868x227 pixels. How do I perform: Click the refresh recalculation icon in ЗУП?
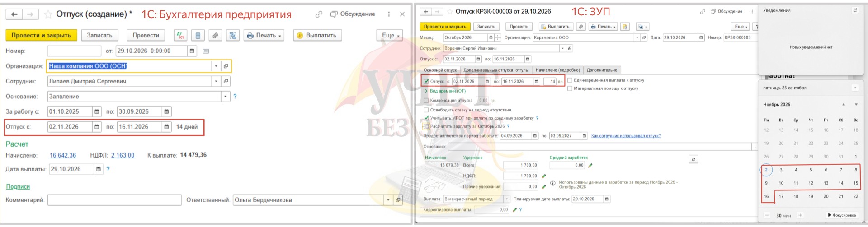click(693, 159)
